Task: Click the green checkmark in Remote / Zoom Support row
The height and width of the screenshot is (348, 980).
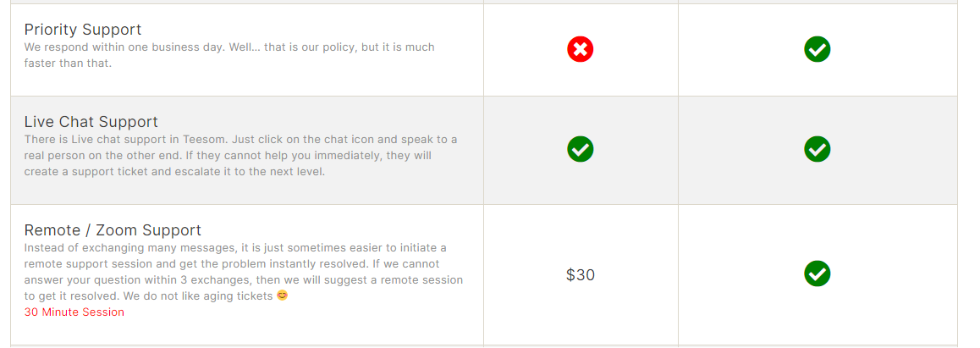Action: (818, 273)
